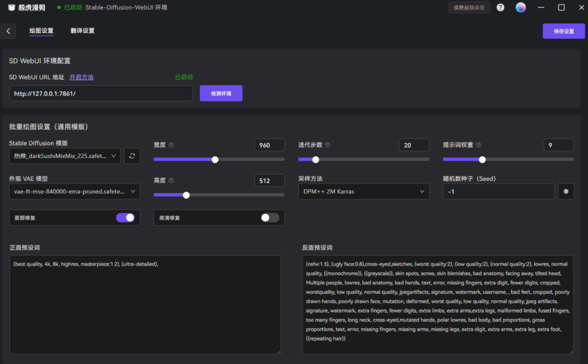Click the iteration steps help icon
The height and width of the screenshot is (364, 588).
[x=327, y=145]
